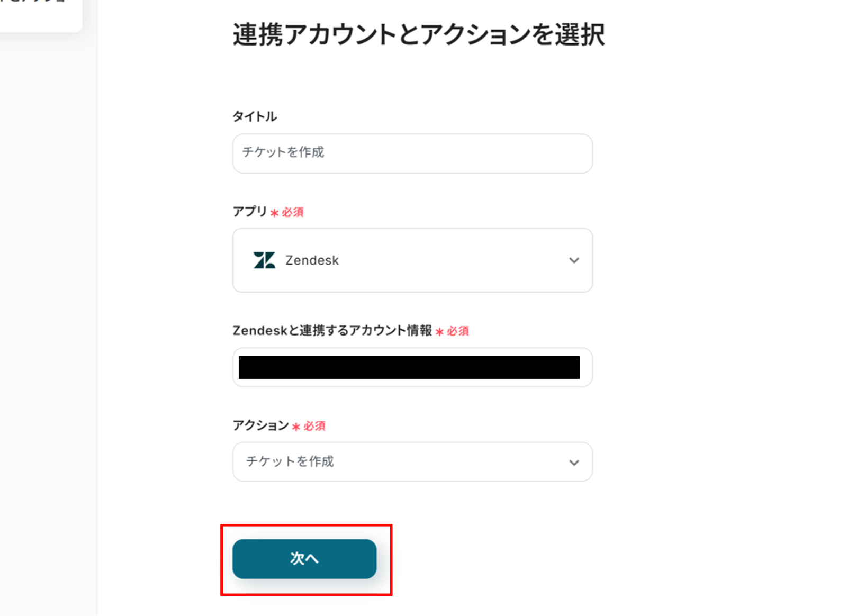Focus the タイトル input field
847x616 pixels.
pyautogui.click(x=412, y=153)
